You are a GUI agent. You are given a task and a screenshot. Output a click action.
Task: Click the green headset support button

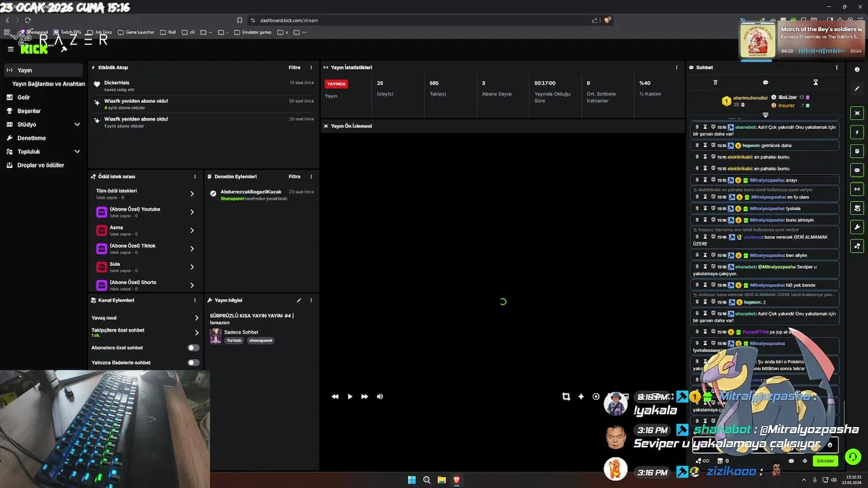853,457
